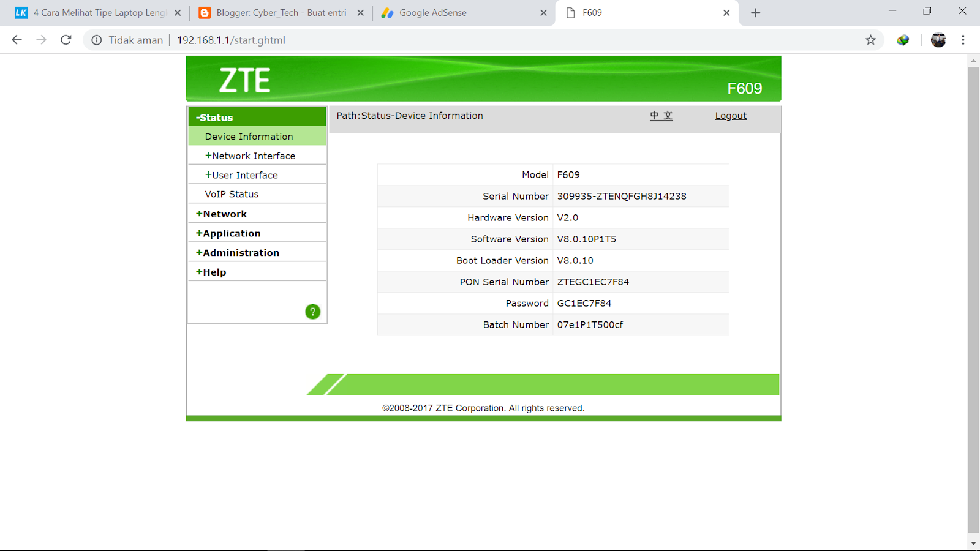The image size is (980, 551).
Task: Click the Password label
Action: tap(527, 303)
